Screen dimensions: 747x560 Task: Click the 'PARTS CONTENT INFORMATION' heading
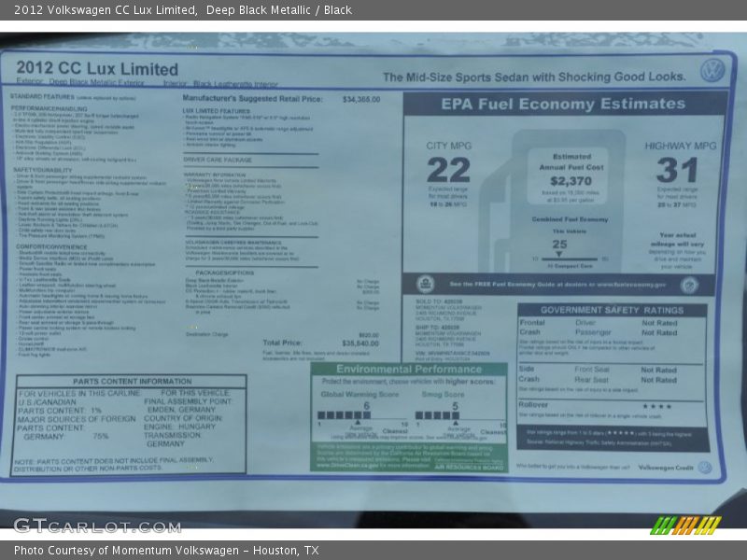[132, 382]
